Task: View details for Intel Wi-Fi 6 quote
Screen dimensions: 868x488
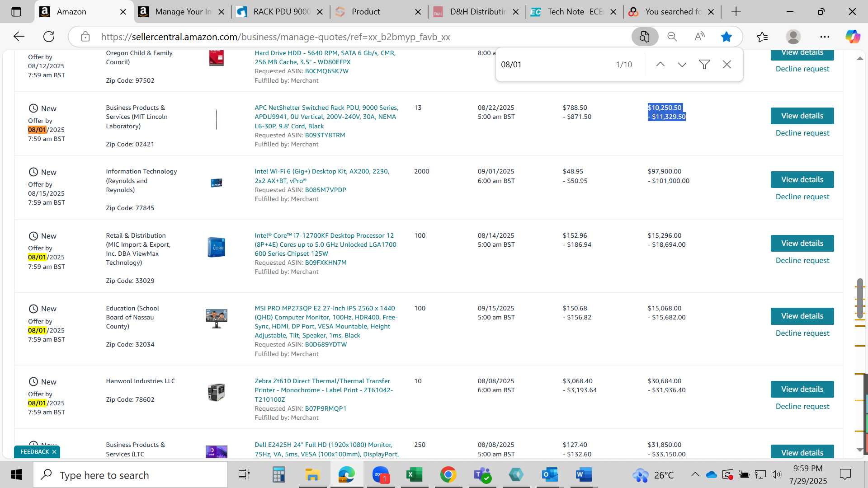Action: click(x=802, y=180)
